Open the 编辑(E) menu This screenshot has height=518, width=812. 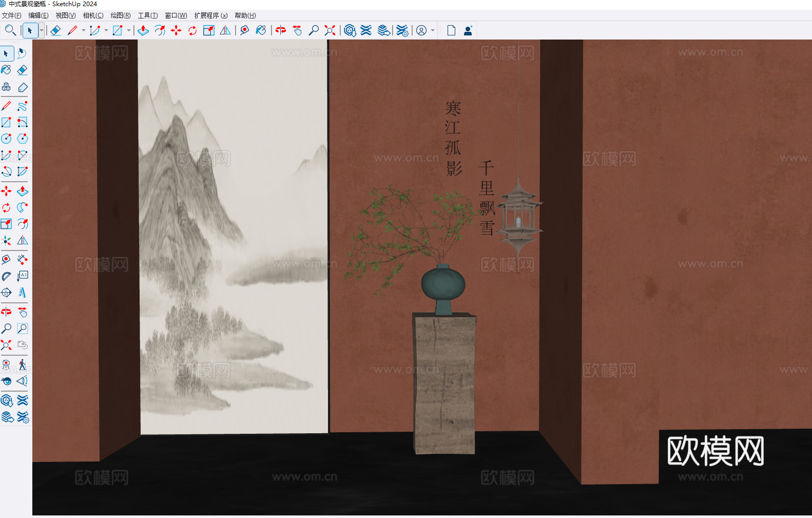coord(38,15)
